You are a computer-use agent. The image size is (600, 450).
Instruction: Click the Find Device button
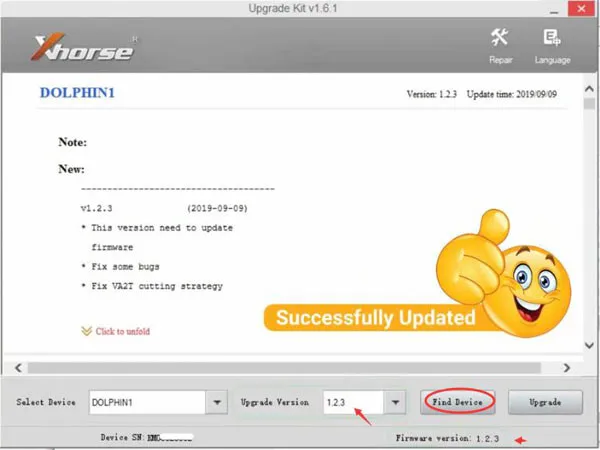(x=458, y=402)
